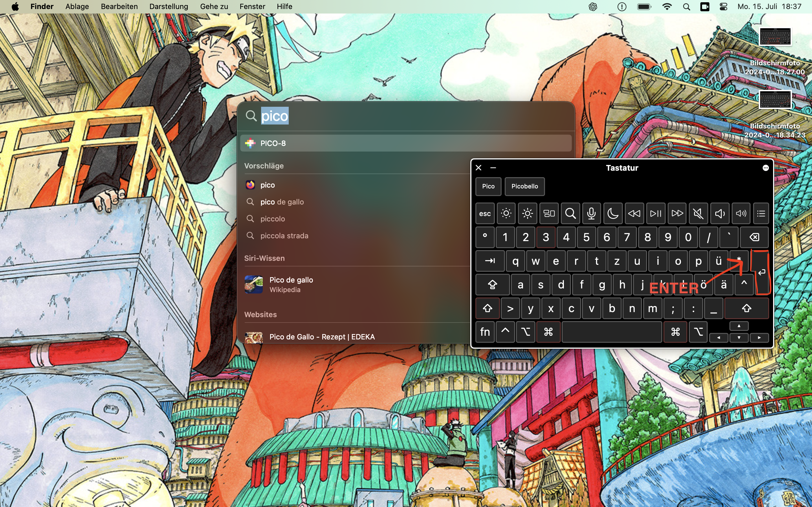
Task: Open Control Center in menu bar
Action: (723, 7)
